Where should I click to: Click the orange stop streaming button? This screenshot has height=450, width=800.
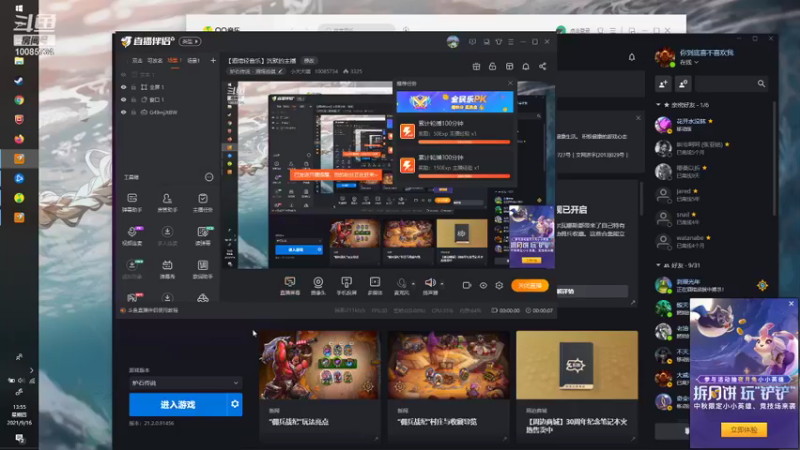coord(530,286)
